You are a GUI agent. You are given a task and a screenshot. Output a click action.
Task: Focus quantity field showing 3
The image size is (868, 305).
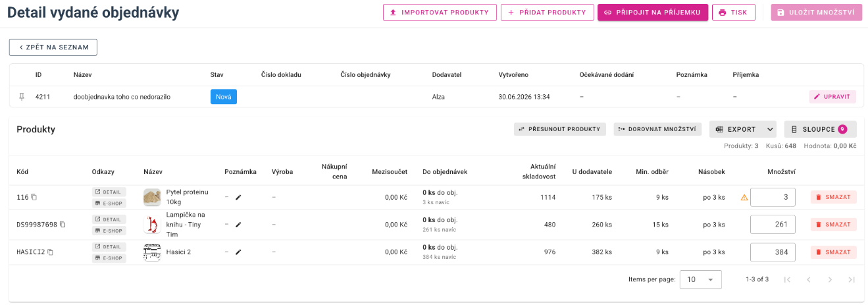pyautogui.click(x=773, y=197)
